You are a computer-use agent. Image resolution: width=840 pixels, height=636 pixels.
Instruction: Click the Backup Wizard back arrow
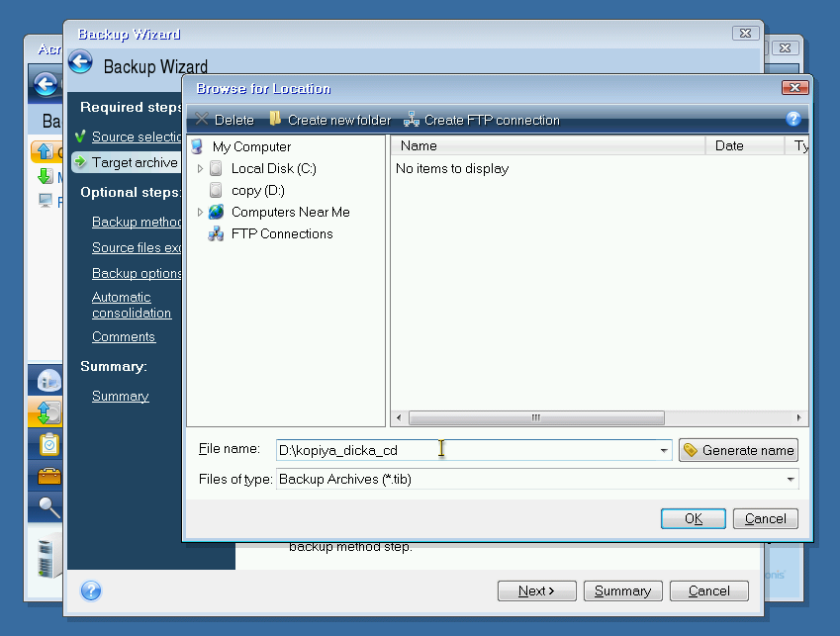tap(80, 64)
